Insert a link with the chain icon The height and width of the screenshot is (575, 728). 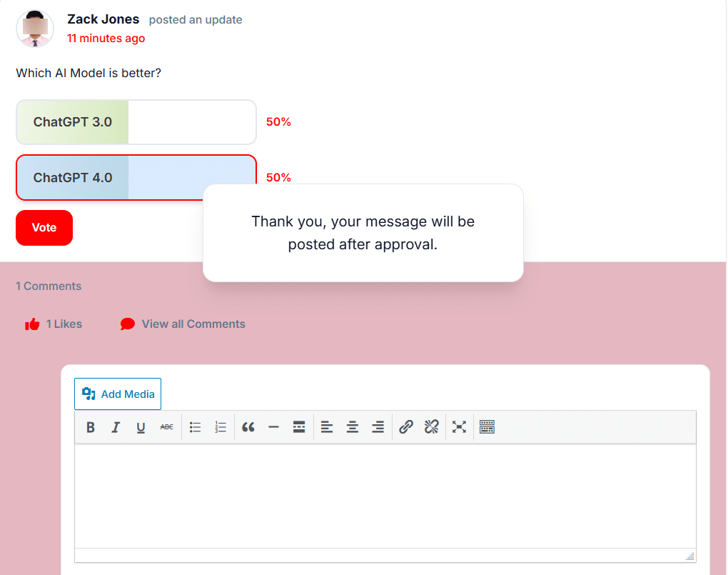[x=406, y=426]
